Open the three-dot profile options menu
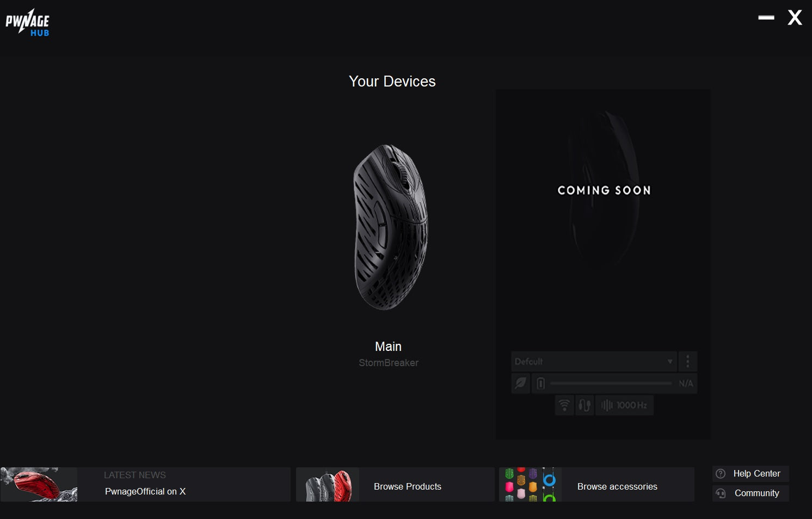812x519 pixels. 688,361
